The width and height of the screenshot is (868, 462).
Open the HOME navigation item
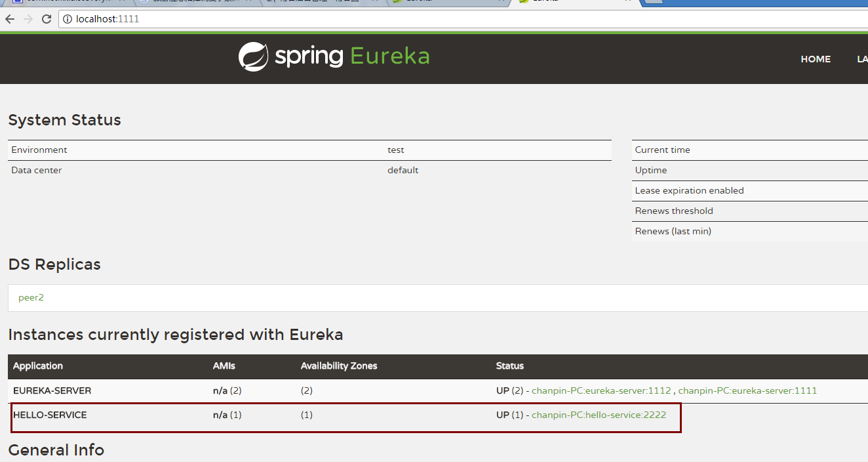click(816, 59)
